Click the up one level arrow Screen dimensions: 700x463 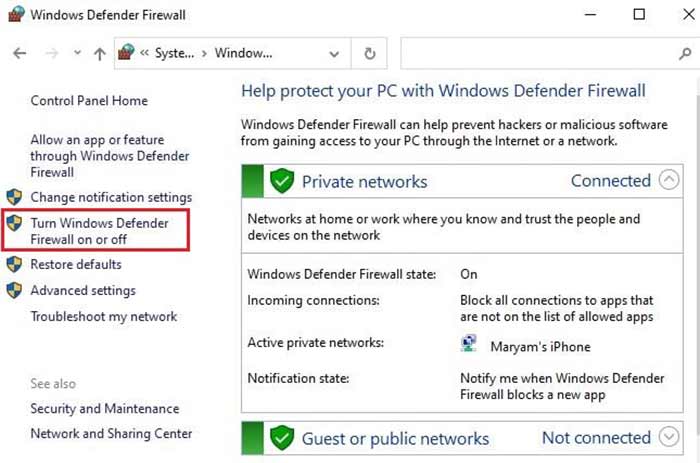(99, 54)
